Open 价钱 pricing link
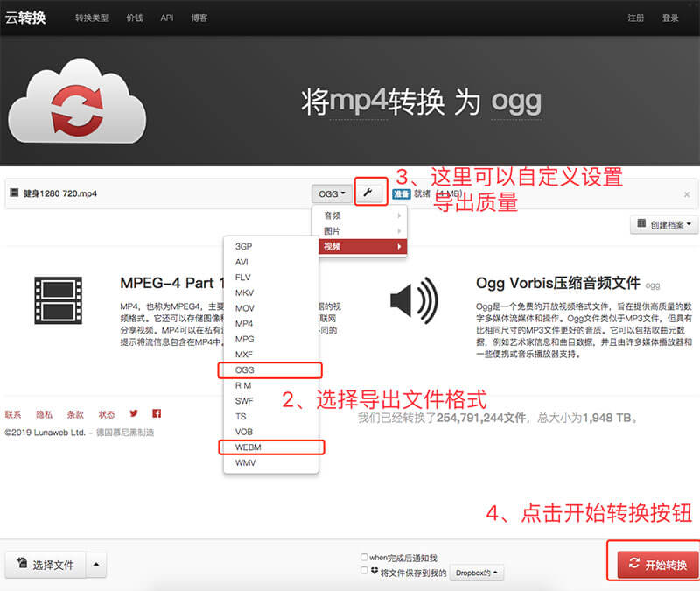The height and width of the screenshot is (591, 700). (135, 18)
